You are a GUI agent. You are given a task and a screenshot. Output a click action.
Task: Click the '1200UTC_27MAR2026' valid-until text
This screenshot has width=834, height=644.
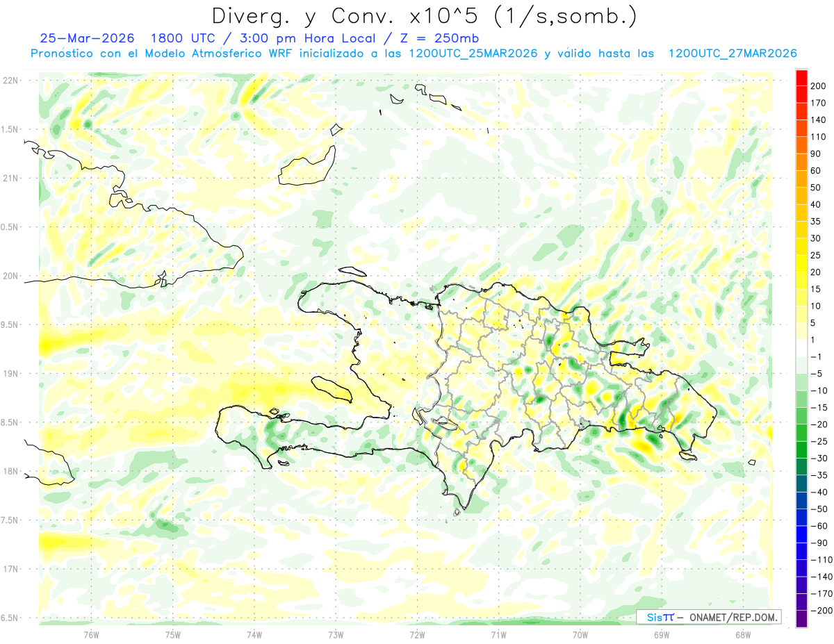pos(732,53)
